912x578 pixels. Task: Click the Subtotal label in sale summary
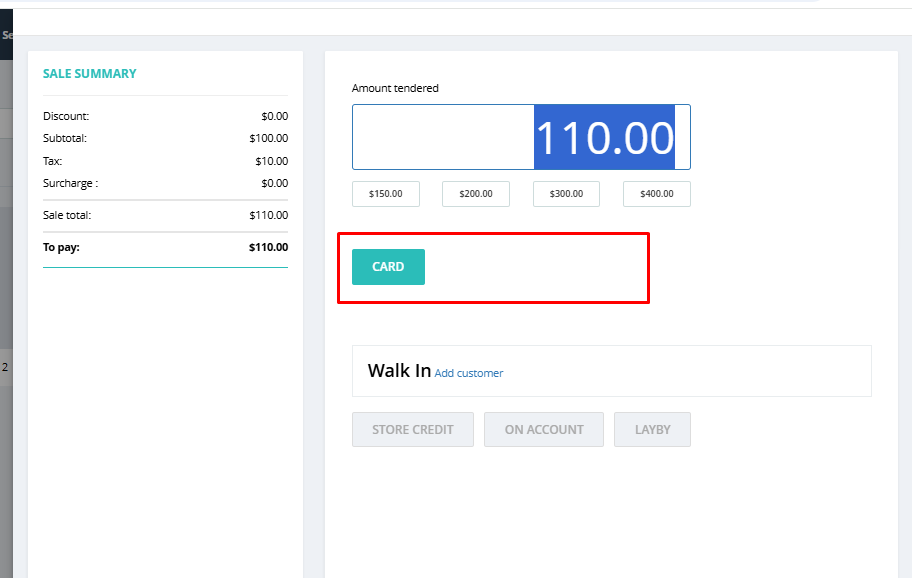pos(65,138)
